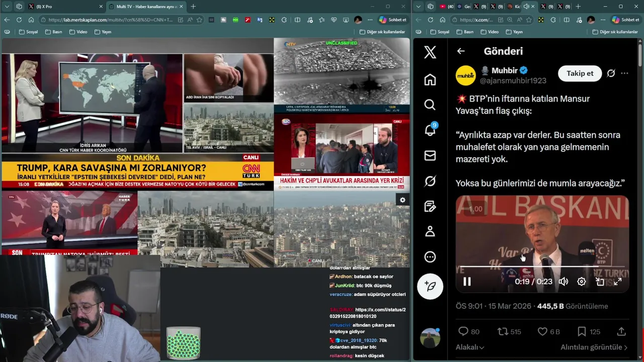Click Alıntıları görüntüle link
The image size is (644, 362).
point(594,347)
